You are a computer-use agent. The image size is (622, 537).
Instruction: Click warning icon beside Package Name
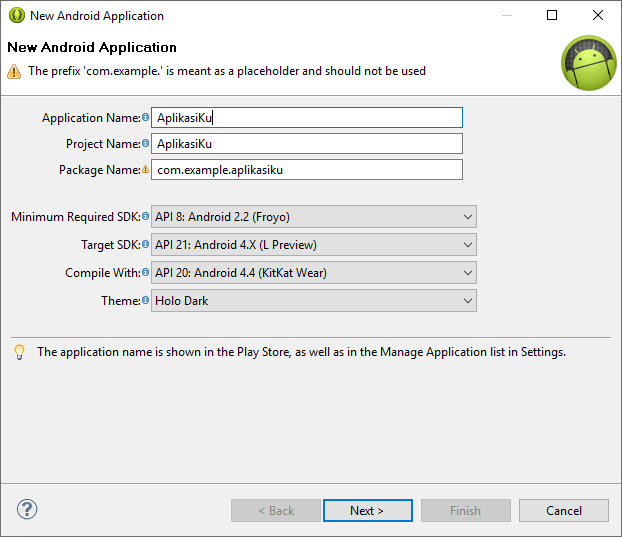click(x=146, y=170)
